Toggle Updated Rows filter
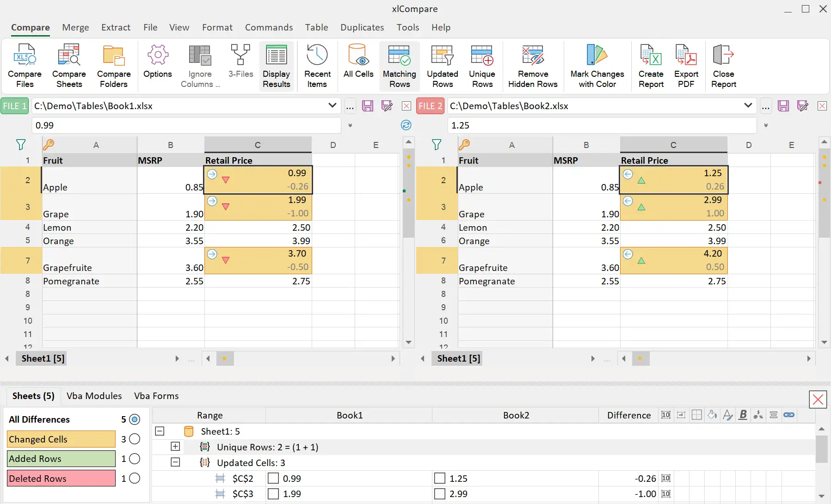 (443, 66)
